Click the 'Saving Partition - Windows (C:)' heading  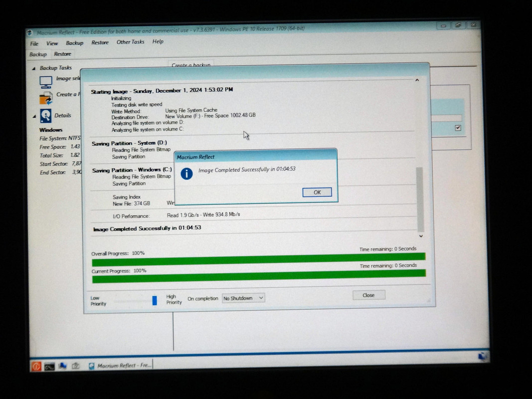point(132,170)
